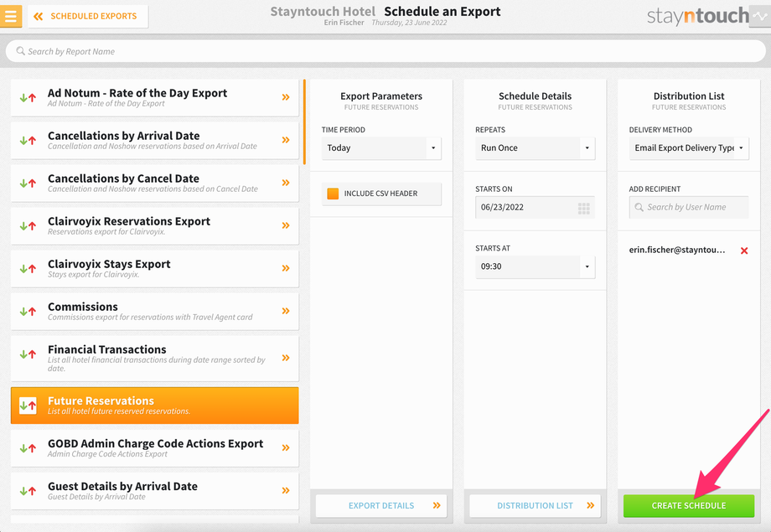Open Delivery Method dropdown

(x=688, y=148)
